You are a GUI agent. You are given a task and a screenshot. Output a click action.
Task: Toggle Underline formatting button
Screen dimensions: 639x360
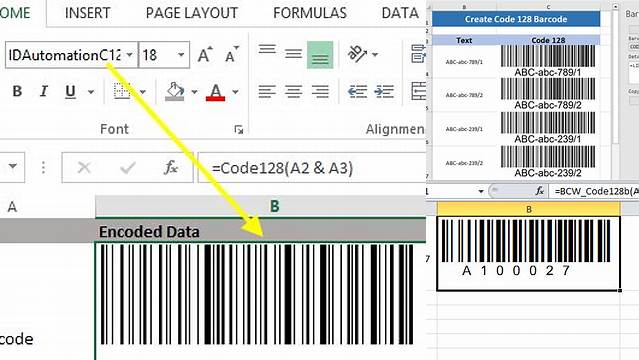[x=70, y=91]
